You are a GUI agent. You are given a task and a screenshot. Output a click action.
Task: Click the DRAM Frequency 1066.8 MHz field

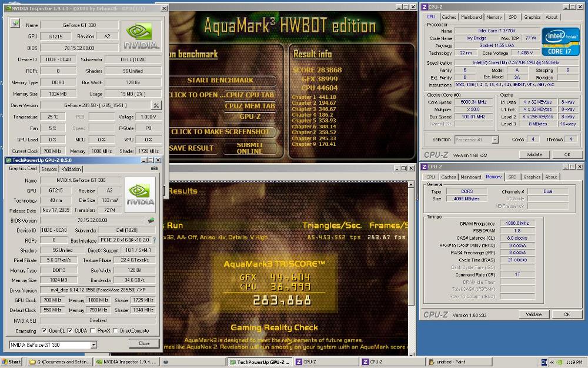517,223
